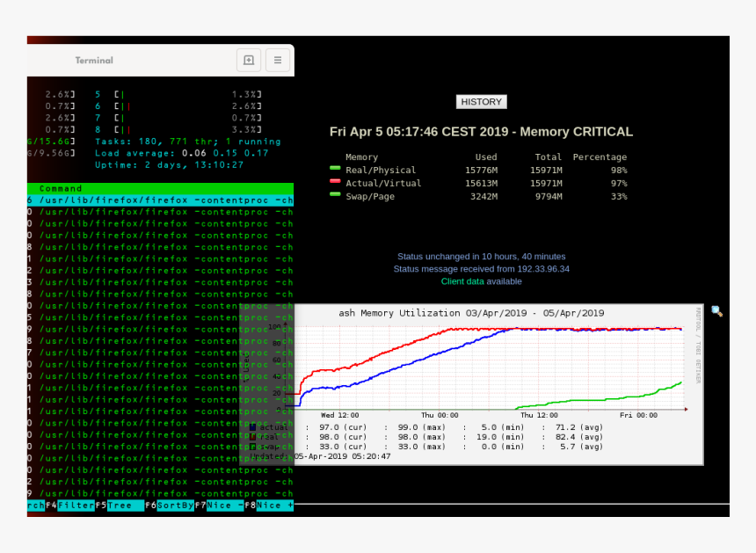Viewport: 756px width, 553px height.
Task: Click the Total column header
Action: pos(549,157)
